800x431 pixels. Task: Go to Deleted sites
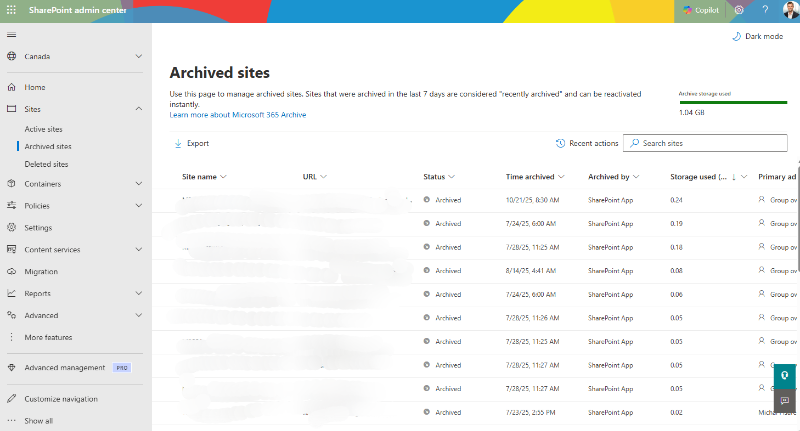click(47, 164)
